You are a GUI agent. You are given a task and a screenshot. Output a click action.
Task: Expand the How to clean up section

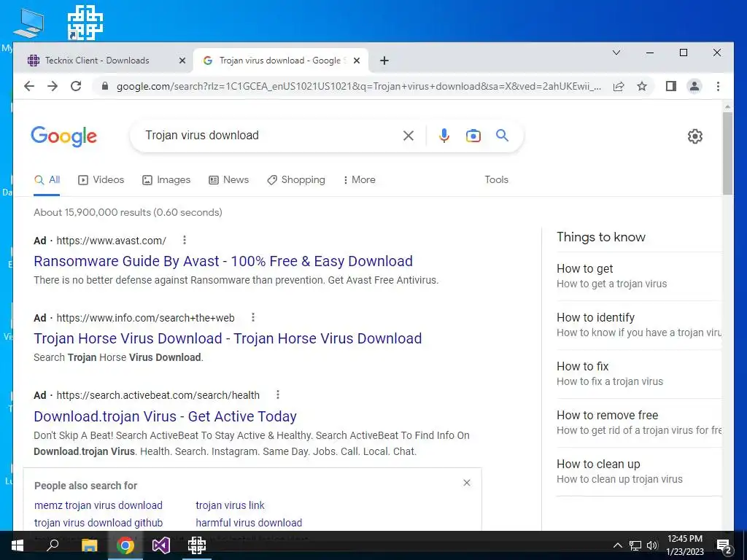pos(639,472)
